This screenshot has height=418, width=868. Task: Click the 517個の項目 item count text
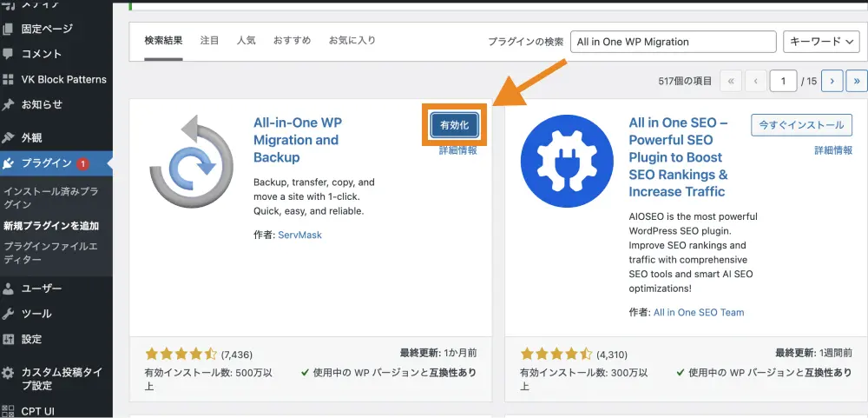click(x=685, y=81)
